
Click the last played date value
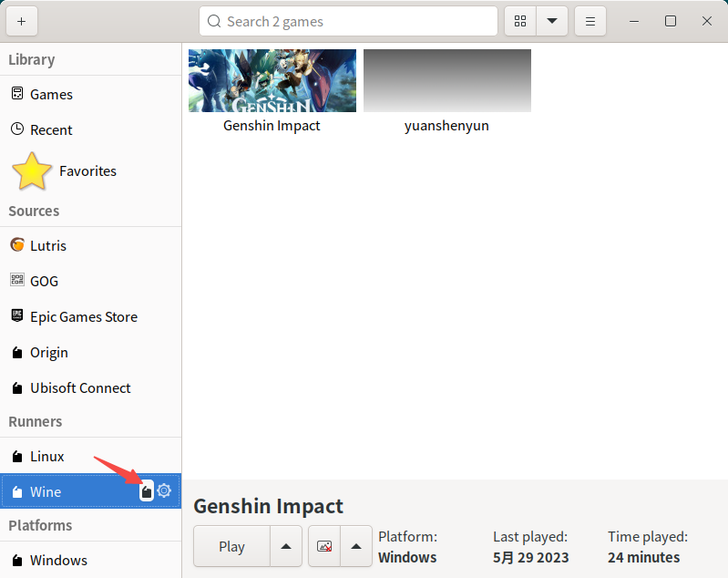pyautogui.click(x=530, y=557)
